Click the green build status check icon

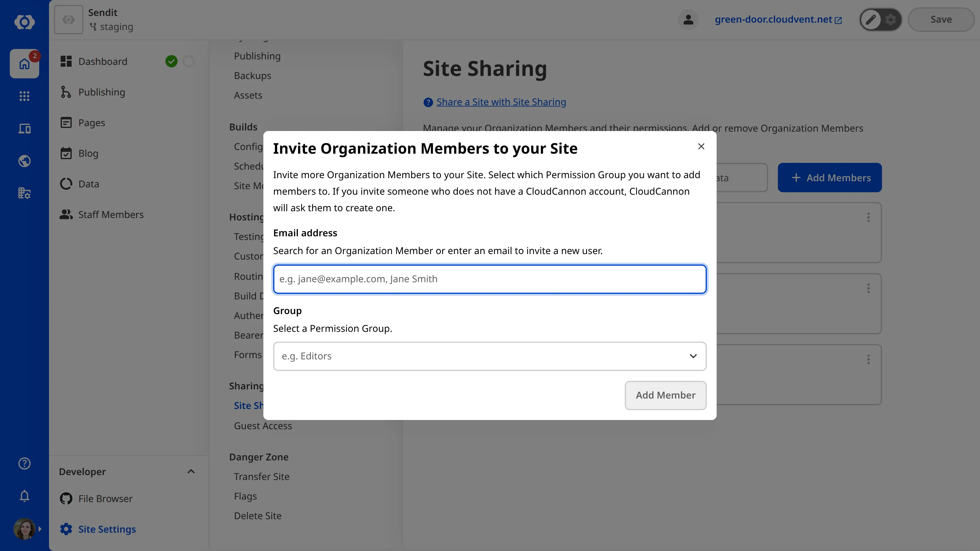coord(171,61)
